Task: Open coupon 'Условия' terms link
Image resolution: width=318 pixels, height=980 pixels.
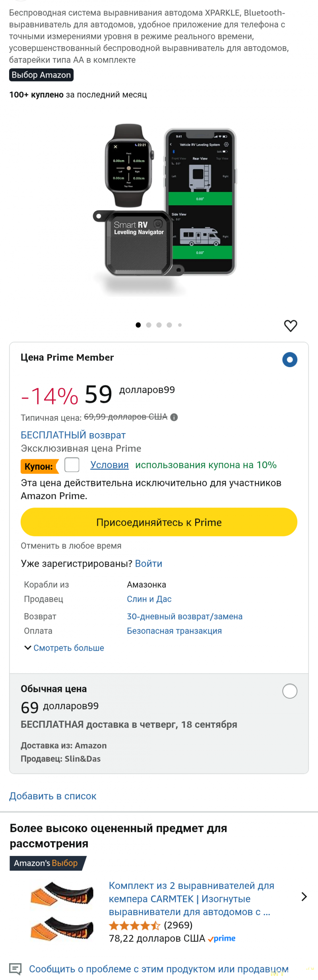Action: pos(109,465)
